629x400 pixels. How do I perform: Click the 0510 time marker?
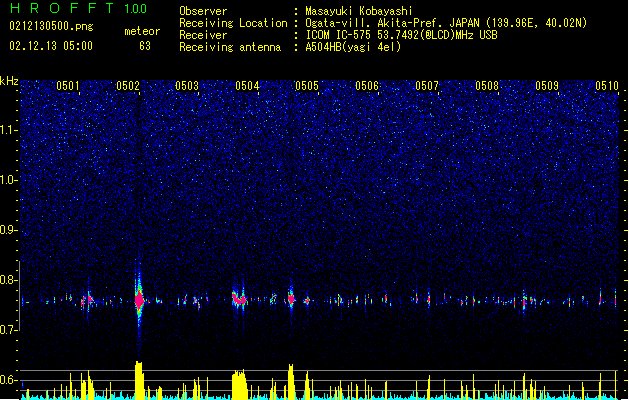point(607,86)
